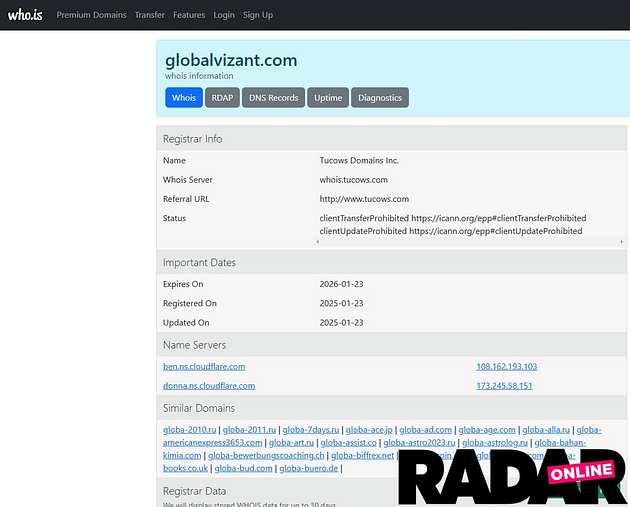This screenshot has height=507, width=630.
Task: Open IP address 173.245.58.151 link
Action: [504, 386]
